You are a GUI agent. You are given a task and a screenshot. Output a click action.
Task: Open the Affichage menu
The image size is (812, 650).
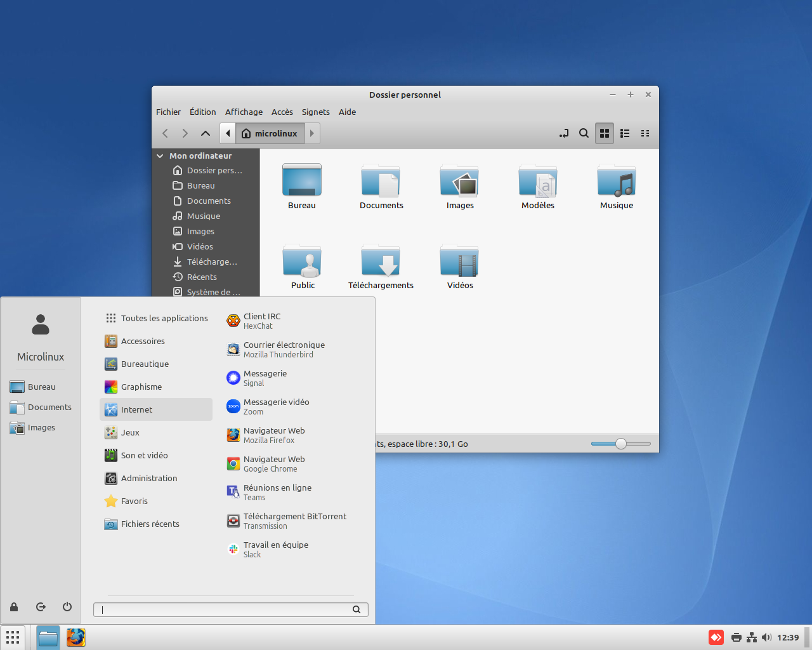pyautogui.click(x=244, y=112)
